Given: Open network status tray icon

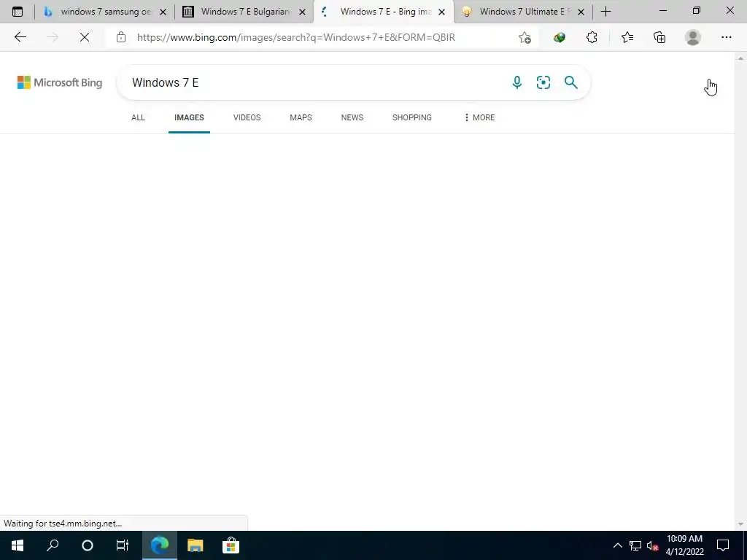Looking at the screenshot, I should tap(635, 545).
